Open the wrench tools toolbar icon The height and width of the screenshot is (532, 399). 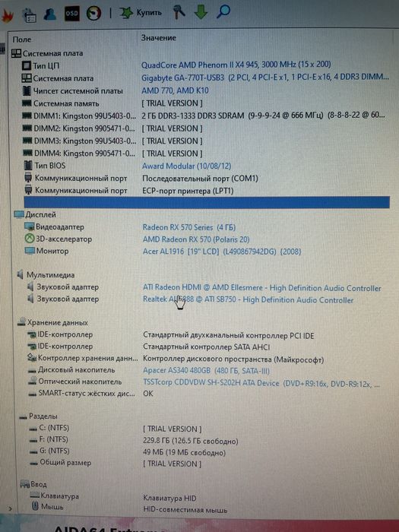click(179, 12)
